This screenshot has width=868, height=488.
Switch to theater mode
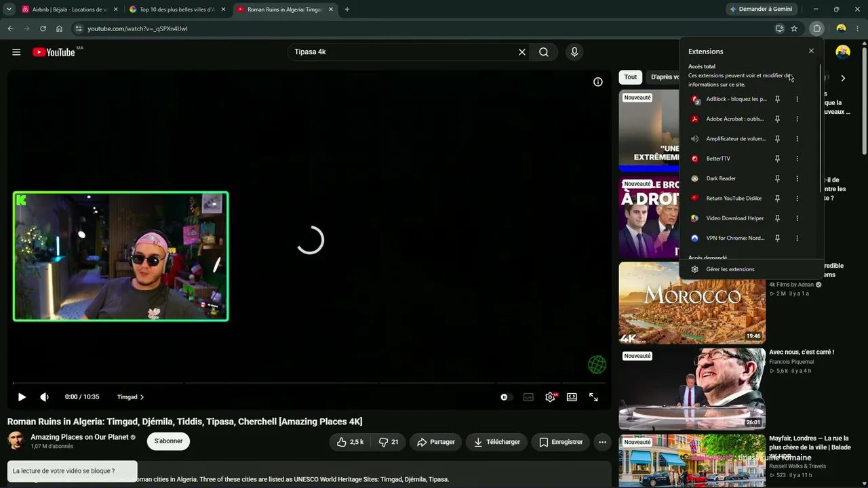click(572, 397)
